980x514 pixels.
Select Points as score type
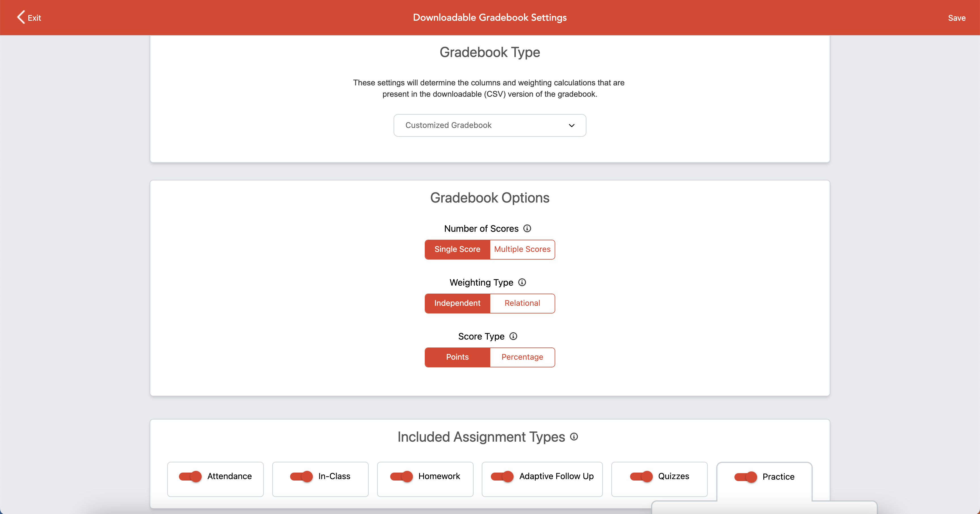[457, 357]
